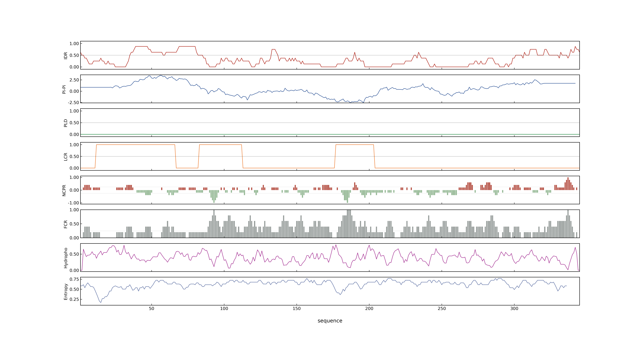Click the IDR y-axis label

pos(66,55)
